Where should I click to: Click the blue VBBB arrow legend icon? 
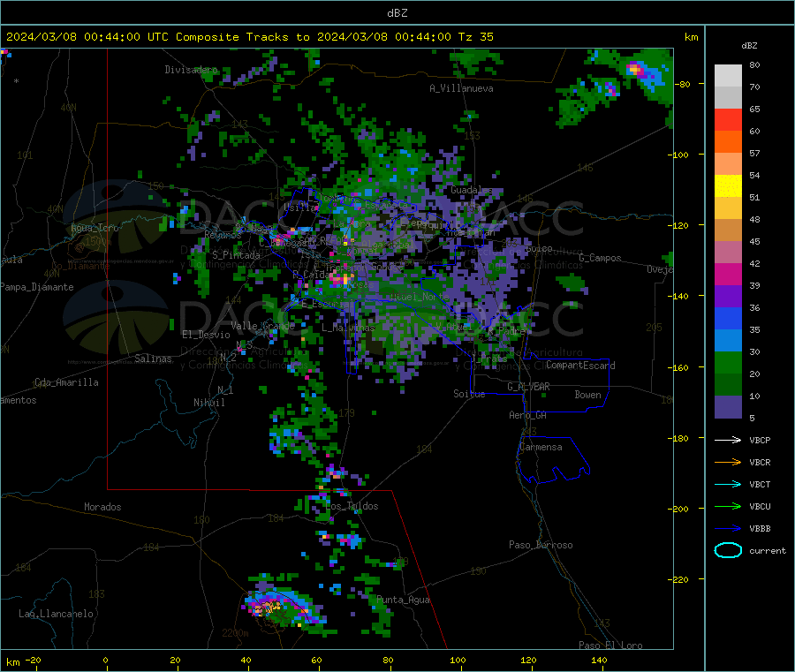point(728,528)
